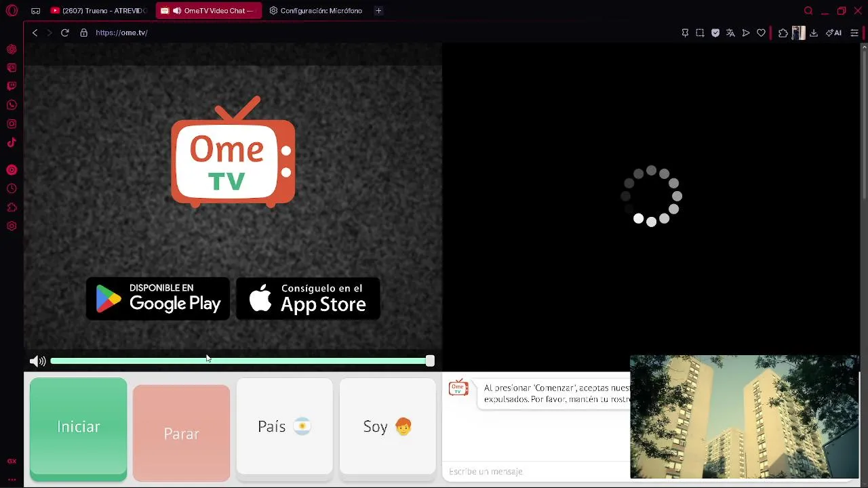Open the search tabs magnifier icon
This screenshot has width=868, height=488.
[808, 11]
